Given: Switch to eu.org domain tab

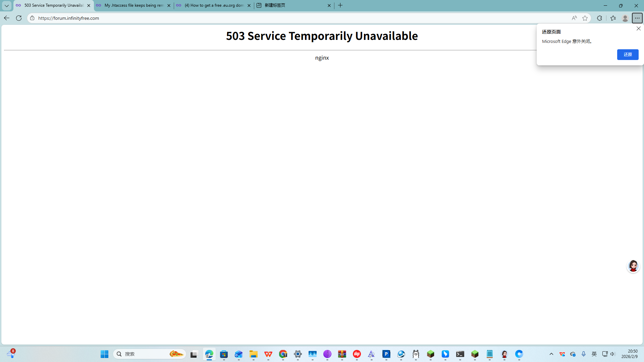Looking at the screenshot, I should coord(214,5).
